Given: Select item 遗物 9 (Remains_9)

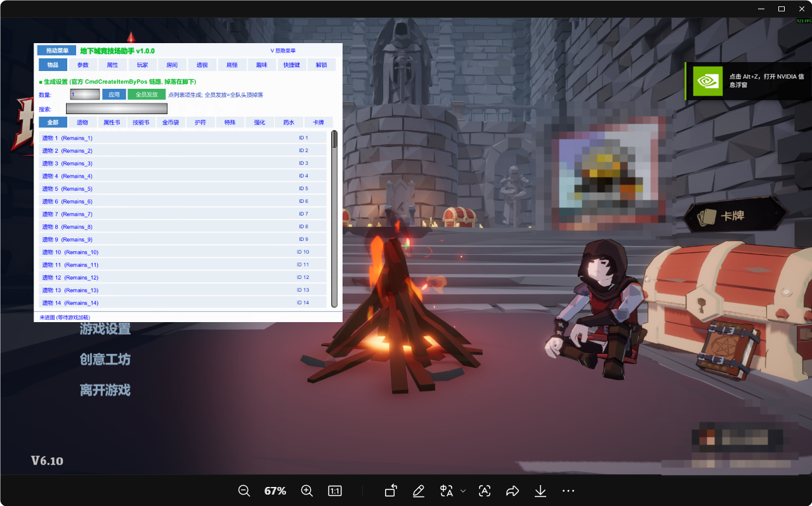Looking at the screenshot, I should coord(183,239).
